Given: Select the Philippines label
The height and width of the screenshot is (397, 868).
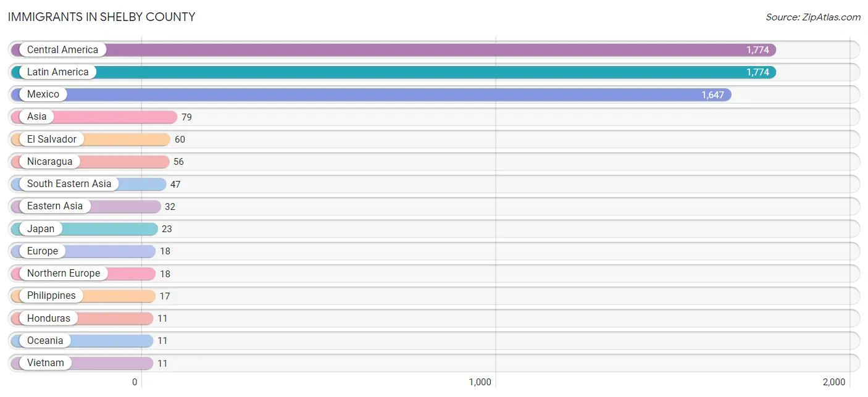Looking at the screenshot, I should point(51,296).
